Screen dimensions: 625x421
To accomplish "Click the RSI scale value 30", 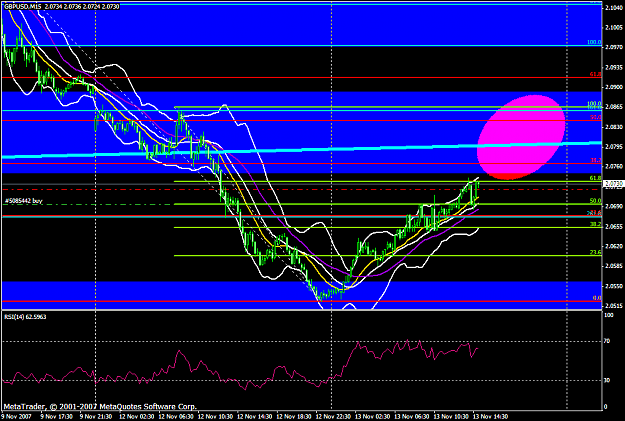I will pos(607,380).
